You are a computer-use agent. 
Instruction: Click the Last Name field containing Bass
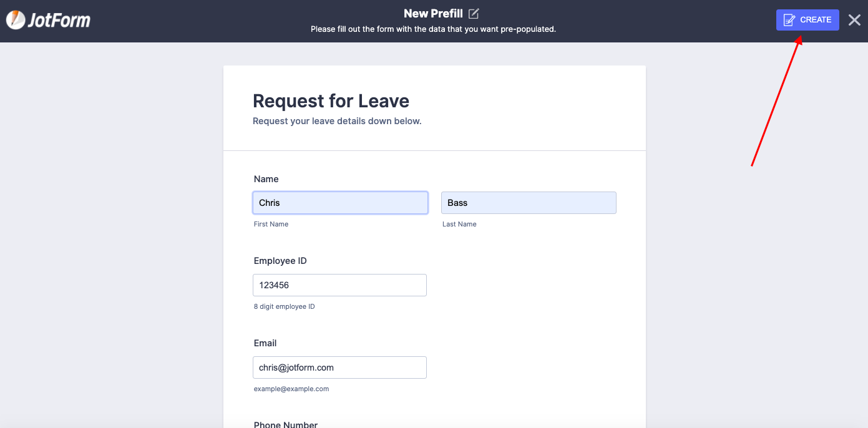(529, 203)
